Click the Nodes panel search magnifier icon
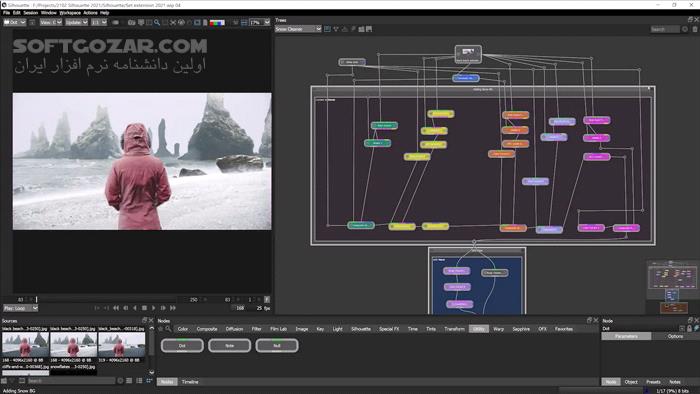 (168, 329)
